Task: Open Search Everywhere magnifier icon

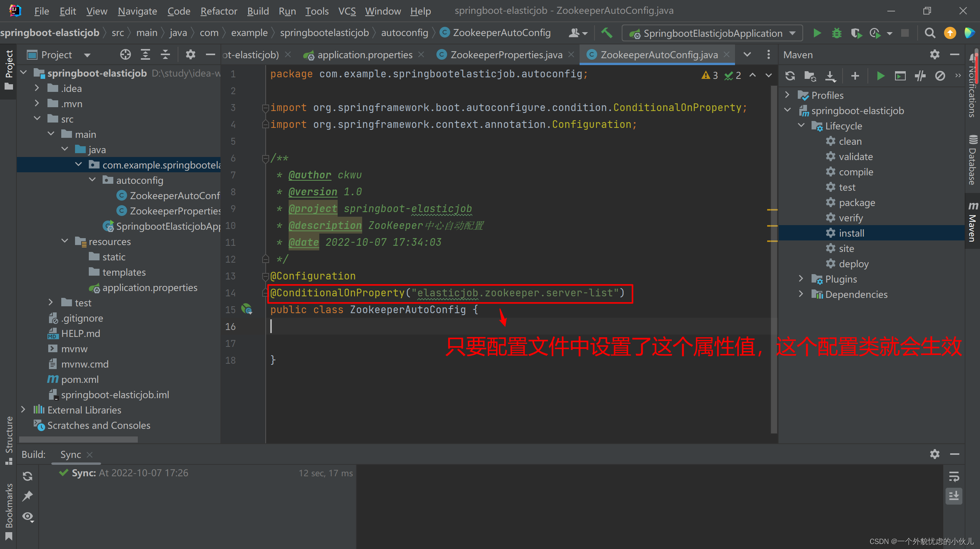Action: click(930, 33)
